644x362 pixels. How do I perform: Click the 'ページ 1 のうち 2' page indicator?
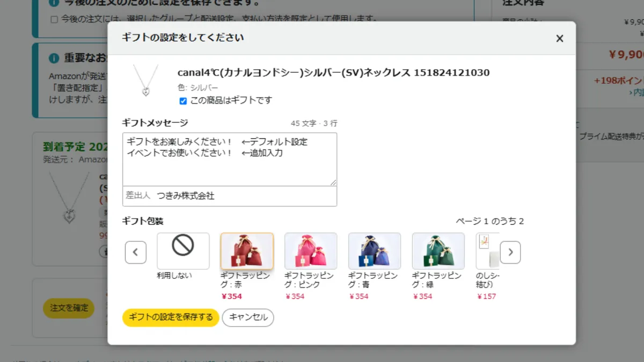point(490,221)
